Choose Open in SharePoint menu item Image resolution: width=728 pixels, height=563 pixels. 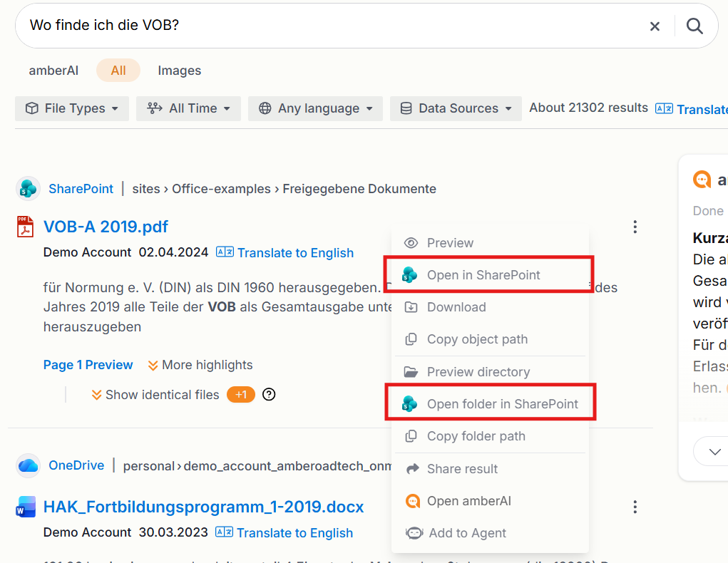(490, 275)
